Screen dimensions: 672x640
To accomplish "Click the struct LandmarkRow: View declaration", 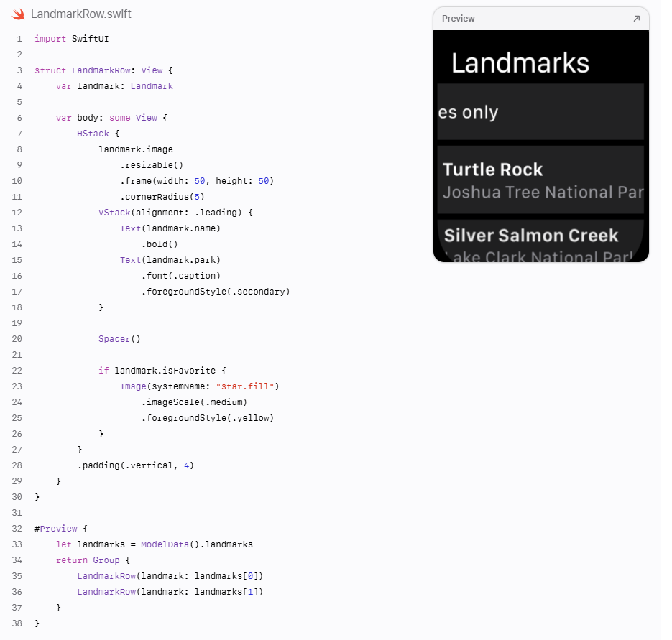I will tap(103, 70).
